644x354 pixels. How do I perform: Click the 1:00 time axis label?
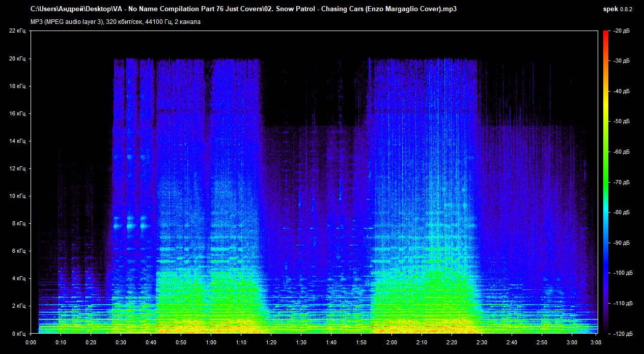(211, 343)
